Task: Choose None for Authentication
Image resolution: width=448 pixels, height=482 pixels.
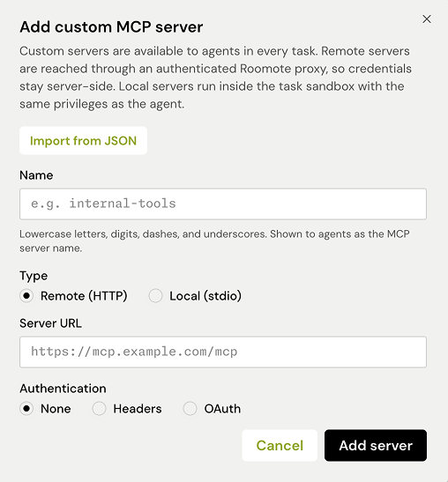Action: pos(26,409)
